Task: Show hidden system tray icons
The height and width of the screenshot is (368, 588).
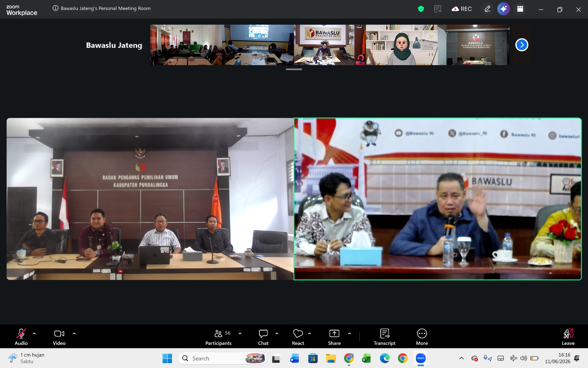Action: coord(462,358)
